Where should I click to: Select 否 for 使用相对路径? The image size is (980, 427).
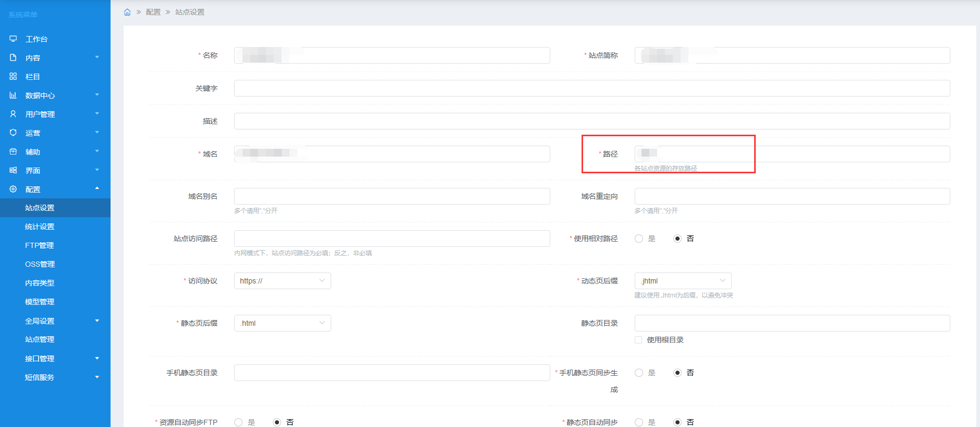[x=677, y=239]
